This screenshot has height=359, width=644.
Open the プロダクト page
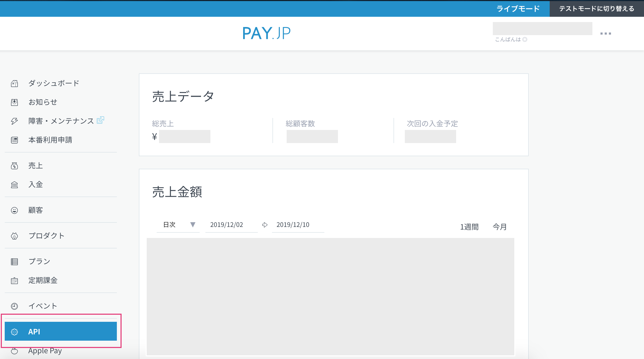click(46, 236)
